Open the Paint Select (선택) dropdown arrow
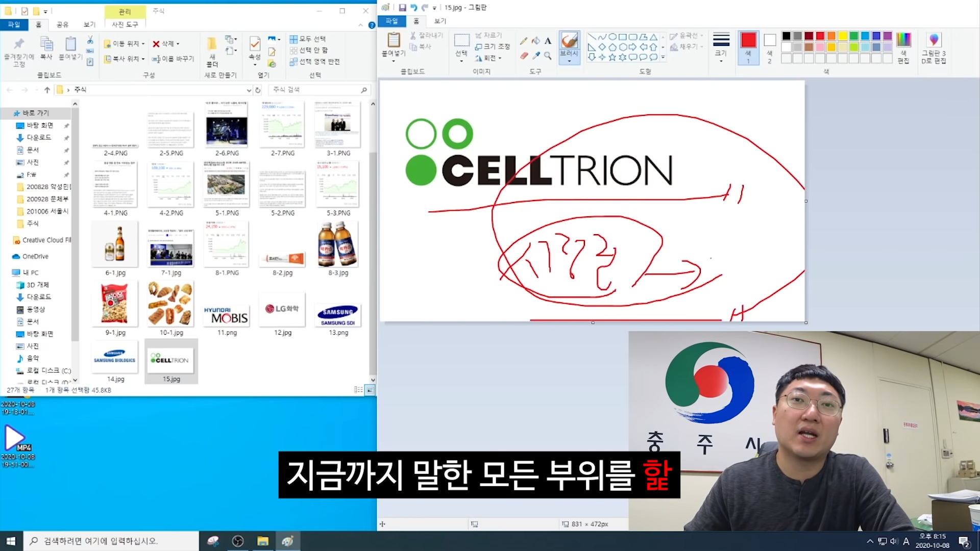 (x=461, y=60)
